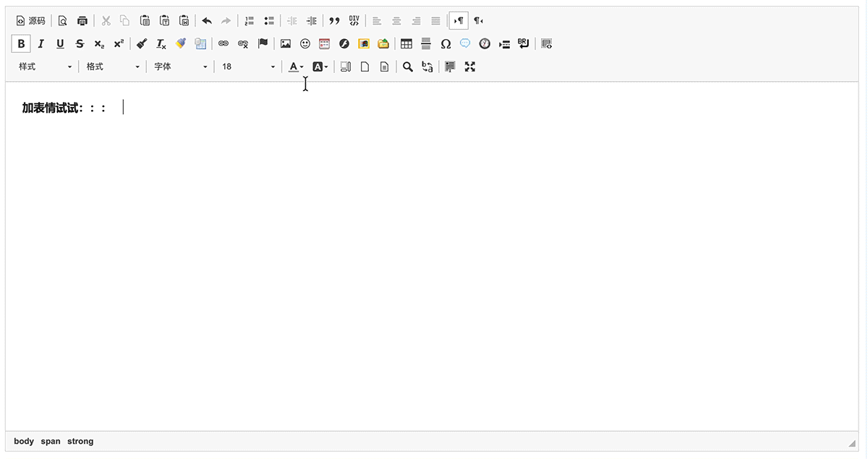Toggle underline formatting

coord(60,44)
